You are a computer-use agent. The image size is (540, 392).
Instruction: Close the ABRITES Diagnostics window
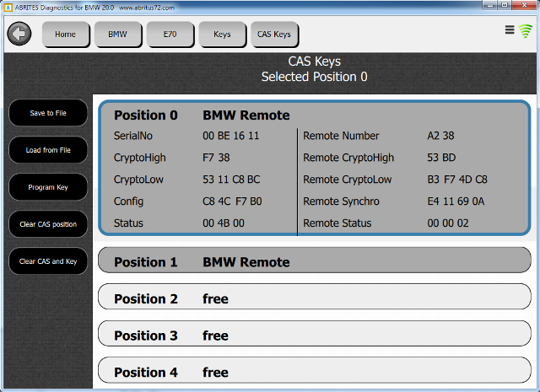[524, 5]
